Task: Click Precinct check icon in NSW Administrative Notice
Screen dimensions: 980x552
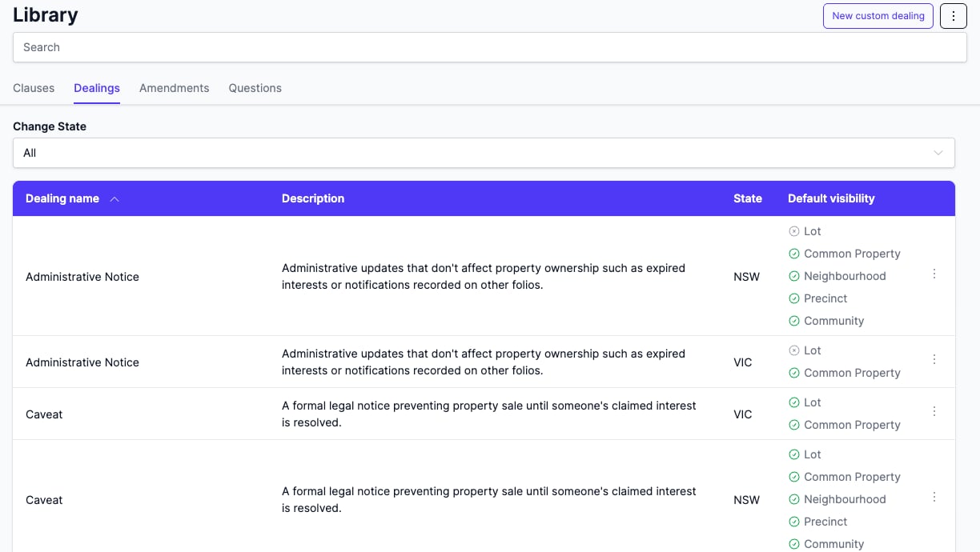Action: pos(794,298)
